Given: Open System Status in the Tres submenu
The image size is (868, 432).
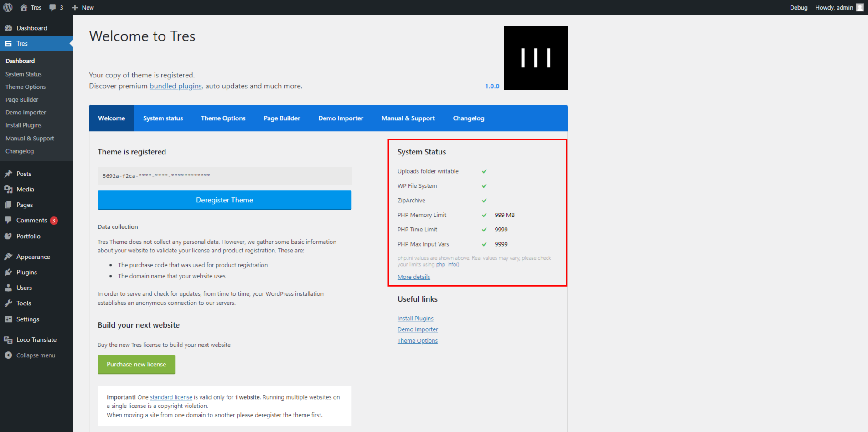Looking at the screenshot, I should 24,74.
